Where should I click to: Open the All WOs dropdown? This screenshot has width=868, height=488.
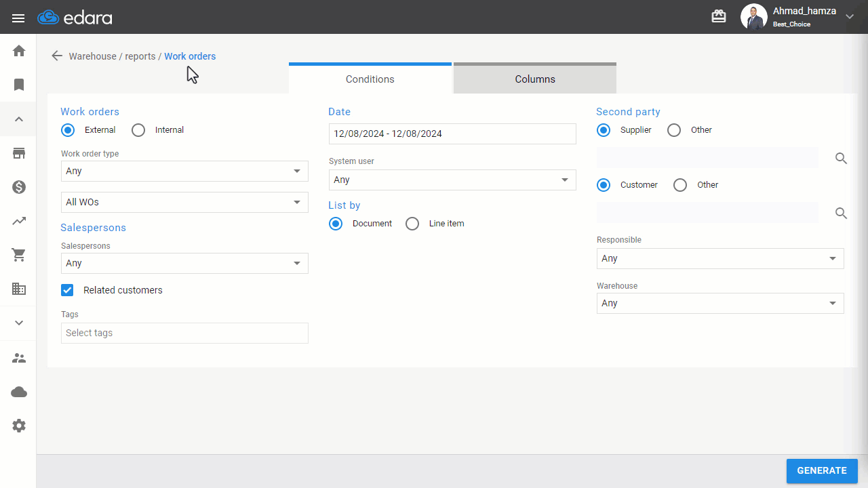click(184, 202)
